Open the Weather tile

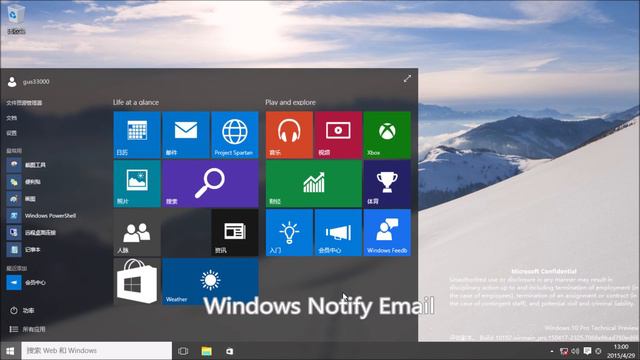point(210,282)
